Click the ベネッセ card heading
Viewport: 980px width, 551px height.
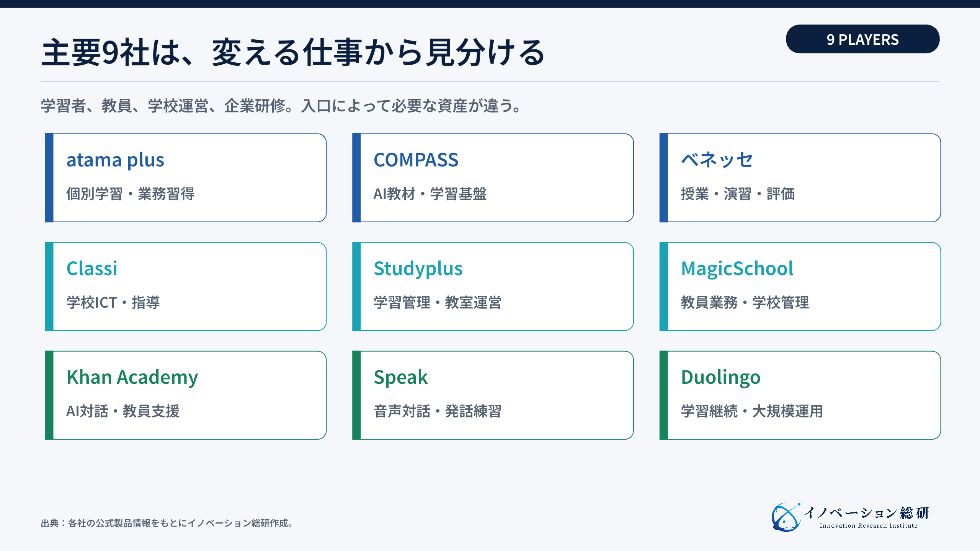tap(717, 160)
